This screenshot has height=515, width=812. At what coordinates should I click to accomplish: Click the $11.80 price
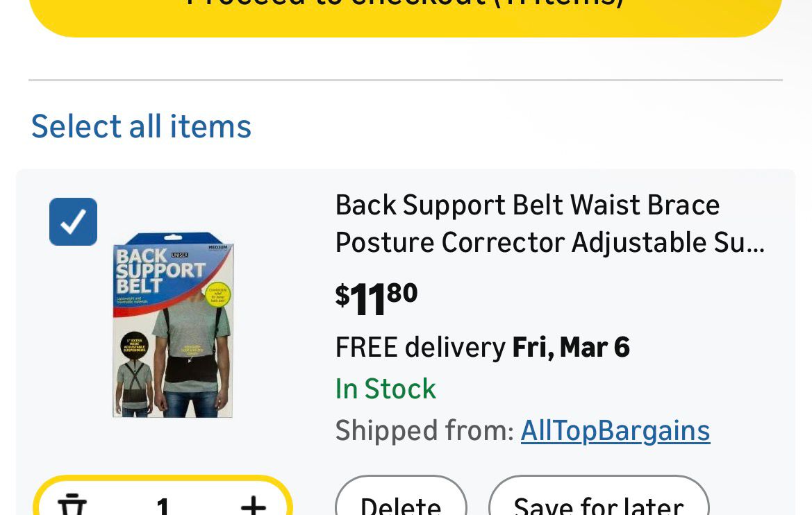tap(376, 298)
